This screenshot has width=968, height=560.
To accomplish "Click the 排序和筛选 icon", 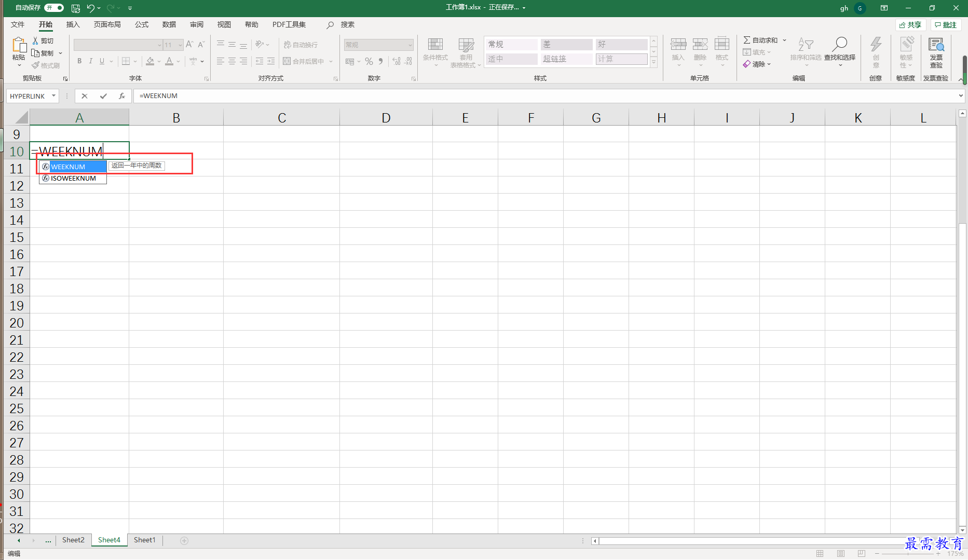I will pos(806,45).
